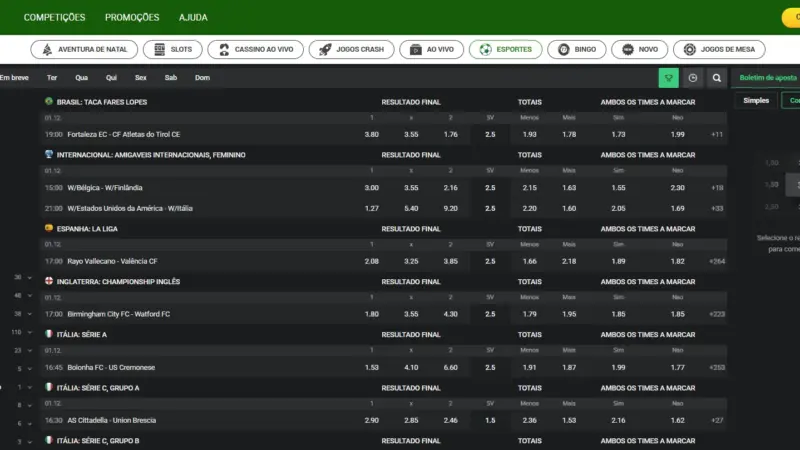
Task: Open 1.5 totals line selector for Cittadella match
Action: click(x=490, y=420)
